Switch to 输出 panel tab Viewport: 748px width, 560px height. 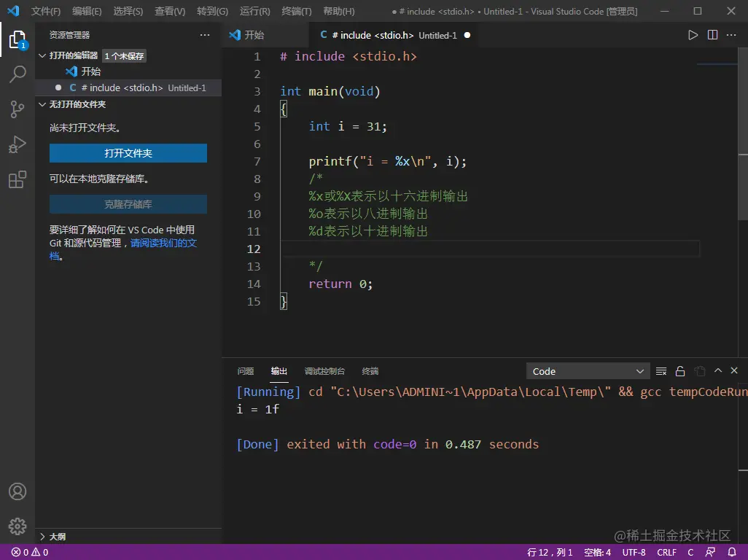279,371
